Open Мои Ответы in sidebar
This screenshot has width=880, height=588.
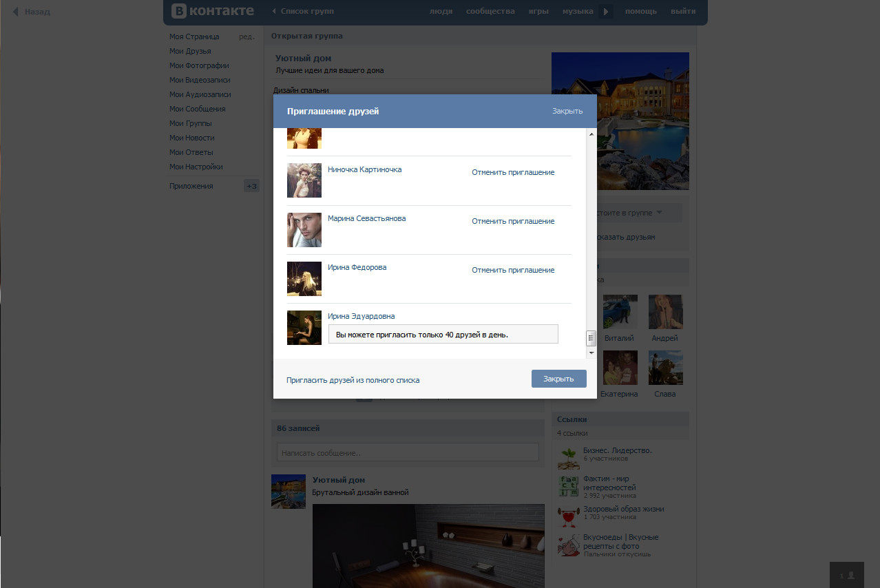[x=191, y=152]
